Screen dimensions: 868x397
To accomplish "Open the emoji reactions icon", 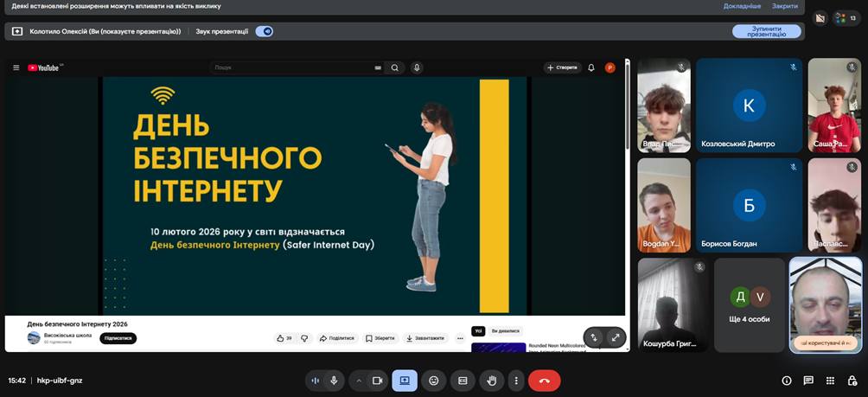I will coord(434,381).
